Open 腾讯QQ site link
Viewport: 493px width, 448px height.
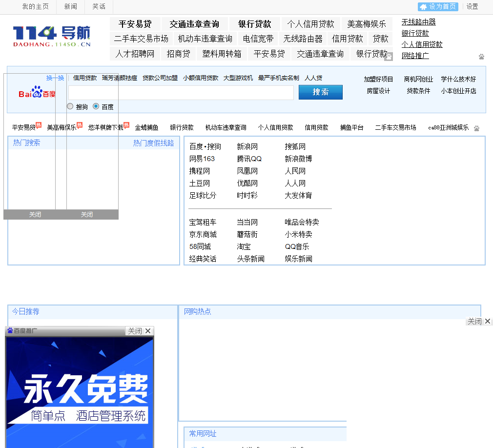coord(249,159)
